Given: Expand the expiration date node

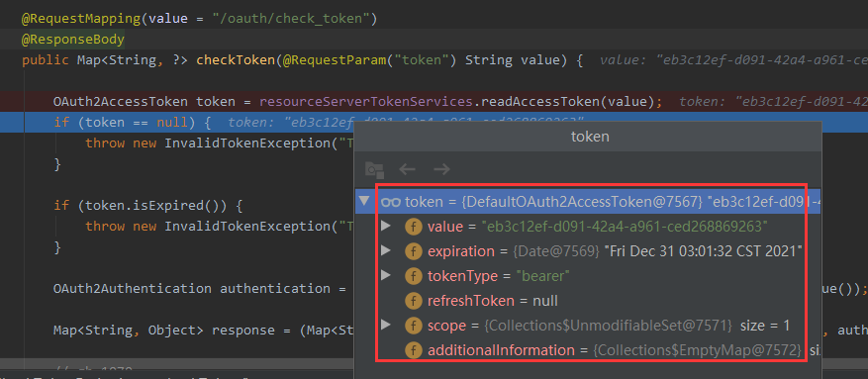Looking at the screenshot, I should (x=386, y=250).
